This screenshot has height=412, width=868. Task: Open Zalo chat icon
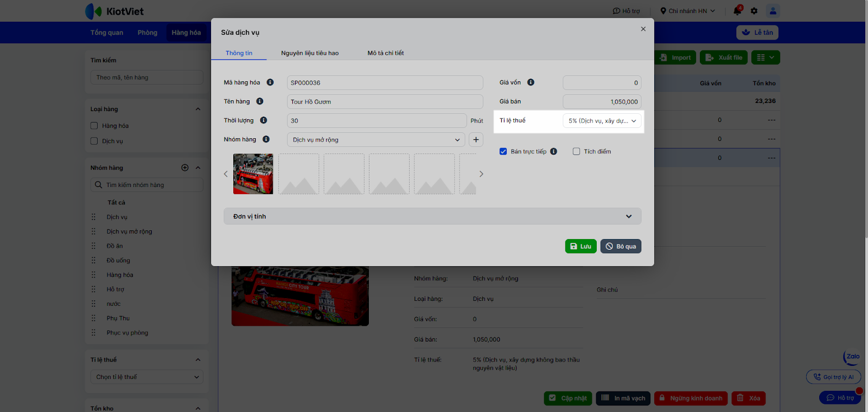click(852, 357)
